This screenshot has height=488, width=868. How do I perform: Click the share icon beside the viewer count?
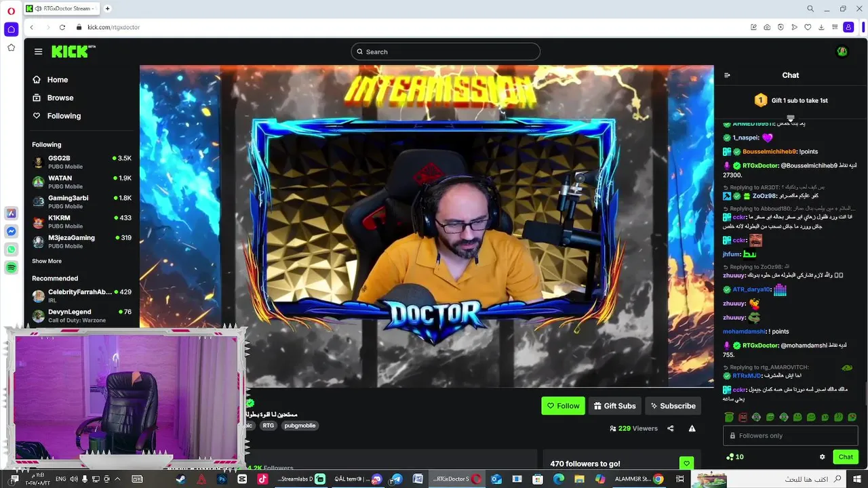(671, 428)
